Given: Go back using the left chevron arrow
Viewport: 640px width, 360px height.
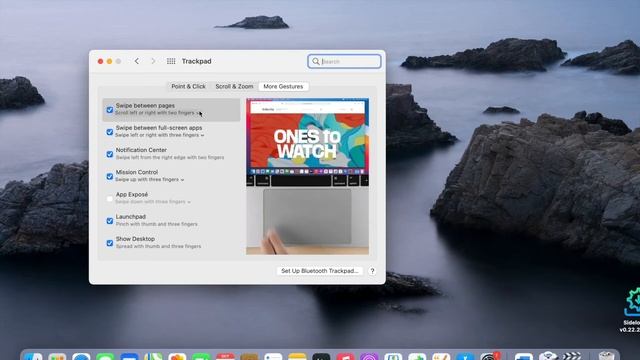Looking at the screenshot, I should [x=137, y=61].
